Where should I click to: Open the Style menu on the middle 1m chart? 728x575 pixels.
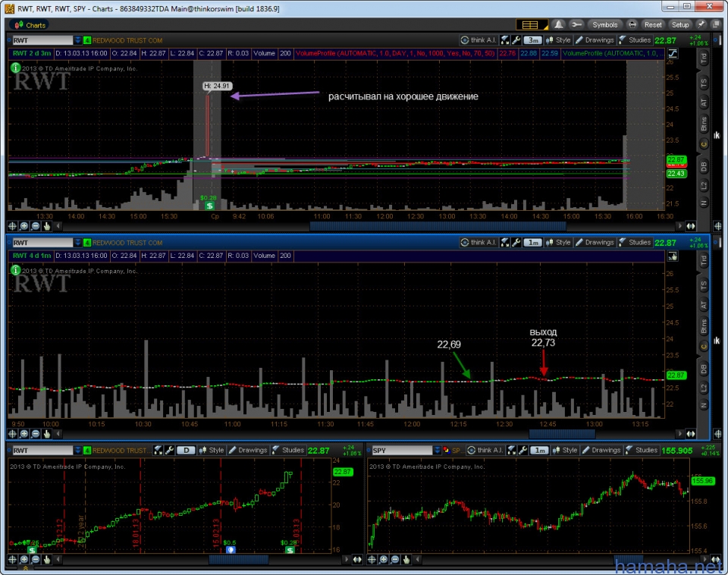559,243
